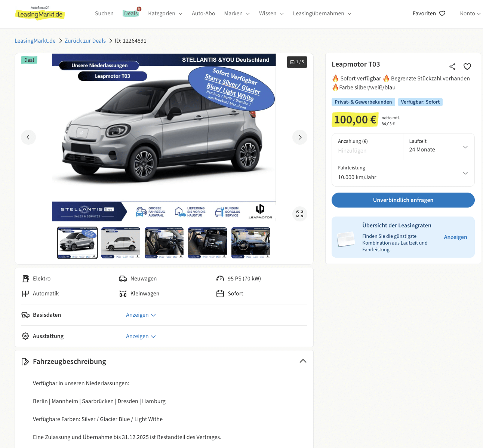The image size is (483, 448).
Task: Go to previous image with left arrow
Action: 28,137
